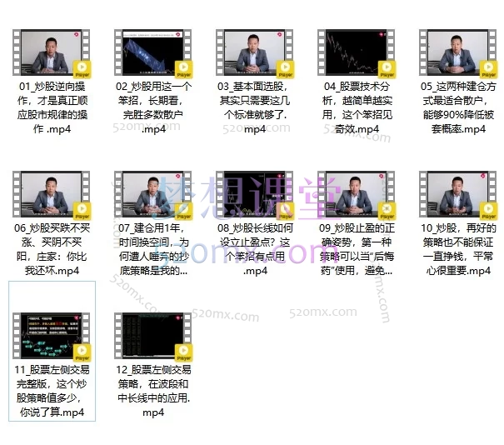This screenshot has width=504, height=445.
Task: Click the Player badge on file 02
Action: click(183, 69)
